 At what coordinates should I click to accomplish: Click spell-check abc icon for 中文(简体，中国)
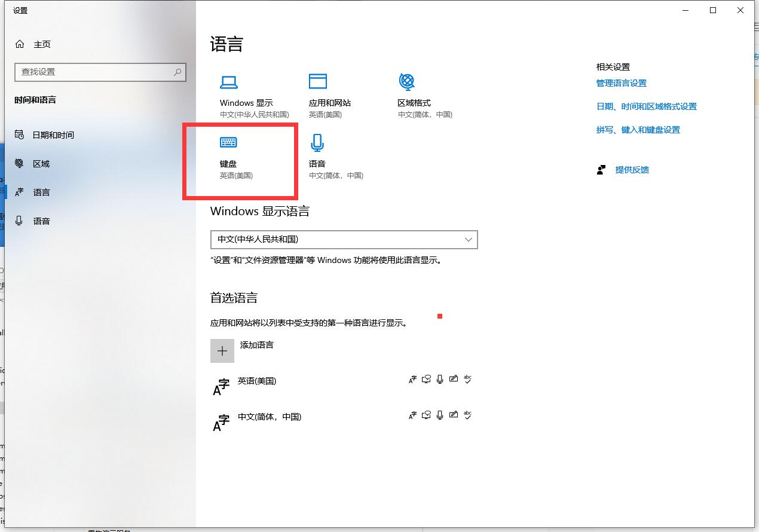(x=468, y=415)
